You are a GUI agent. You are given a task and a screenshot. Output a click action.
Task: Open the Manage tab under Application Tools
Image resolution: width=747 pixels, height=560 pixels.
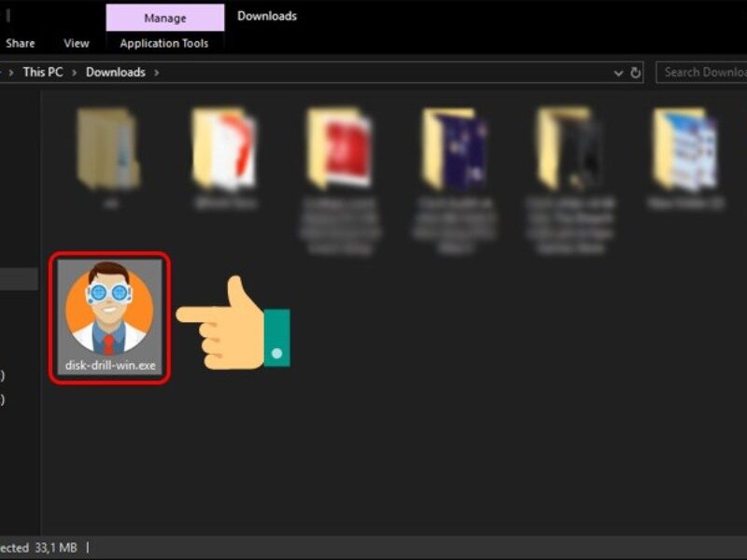[x=165, y=18]
